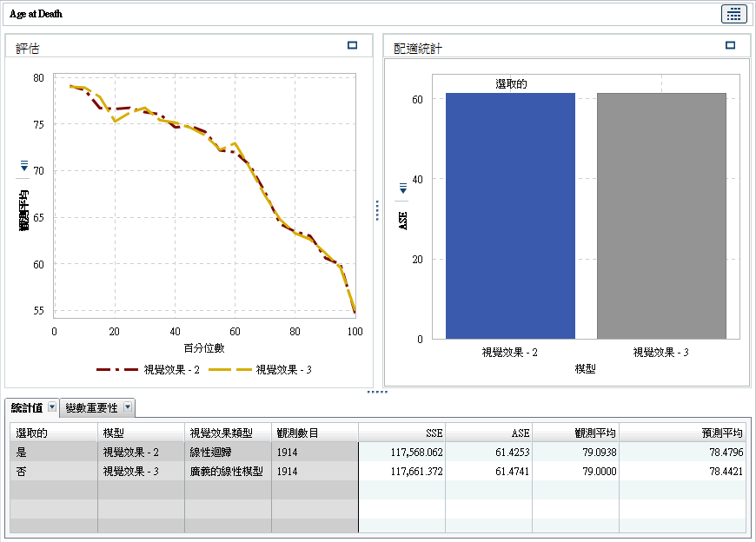The width and height of the screenshot is (756, 542).
Task: Expand the 統計值 tab dropdown arrow
Action: click(x=51, y=407)
